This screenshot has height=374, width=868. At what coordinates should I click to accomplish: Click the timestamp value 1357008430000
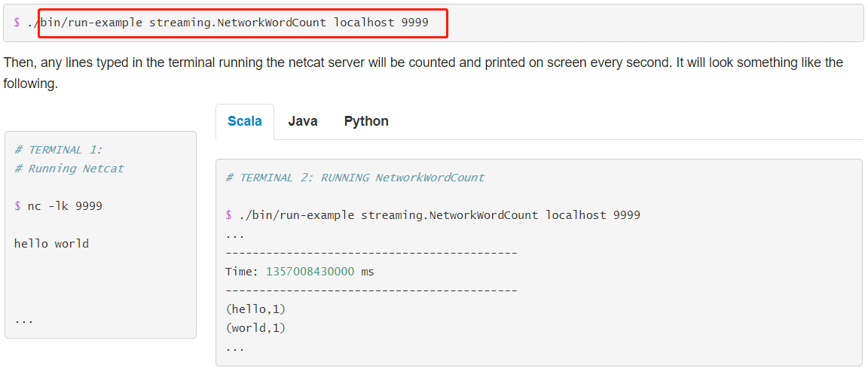(x=310, y=272)
